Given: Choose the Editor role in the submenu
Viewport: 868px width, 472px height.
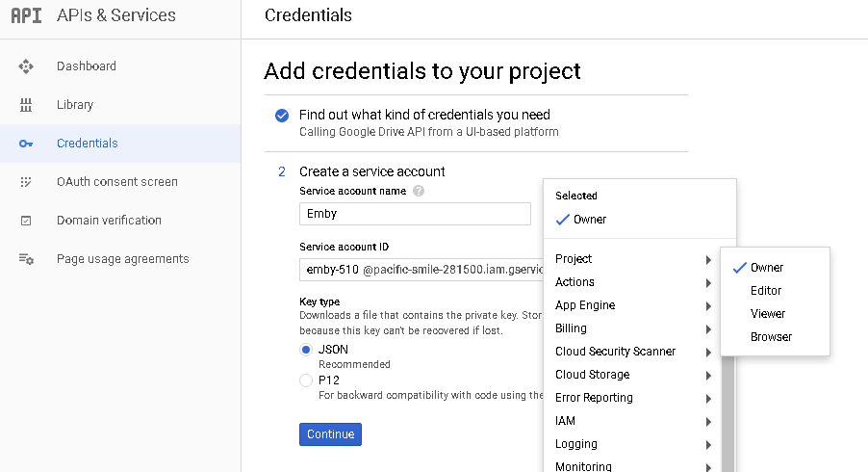Looking at the screenshot, I should coord(775,291).
